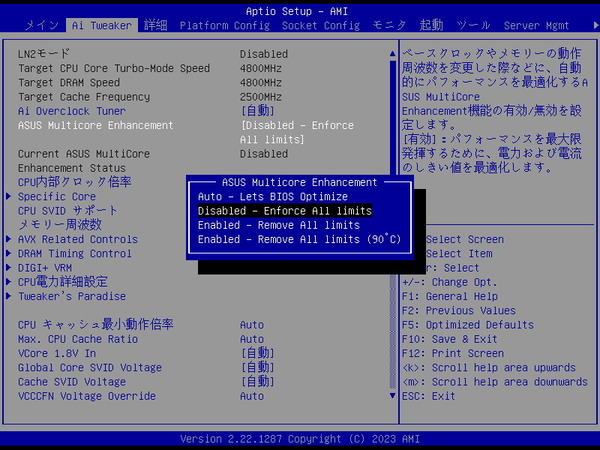Click the scrollbar up arrow

coord(393,54)
